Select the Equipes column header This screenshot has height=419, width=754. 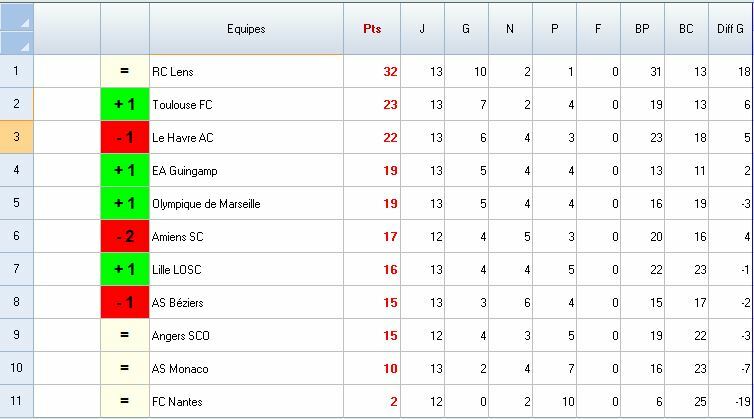(246, 30)
